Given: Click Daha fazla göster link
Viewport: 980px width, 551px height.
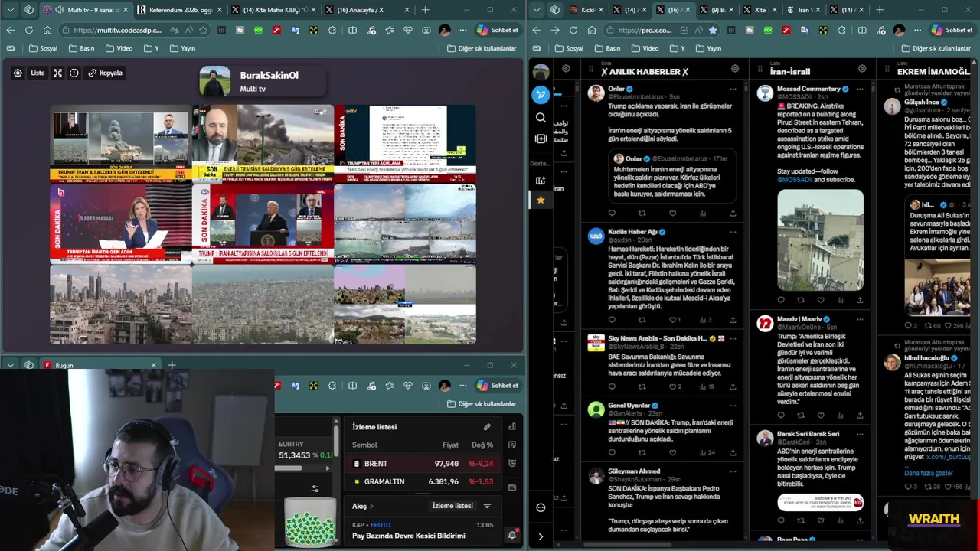Looking at the screenshot, I should point(929,473).
